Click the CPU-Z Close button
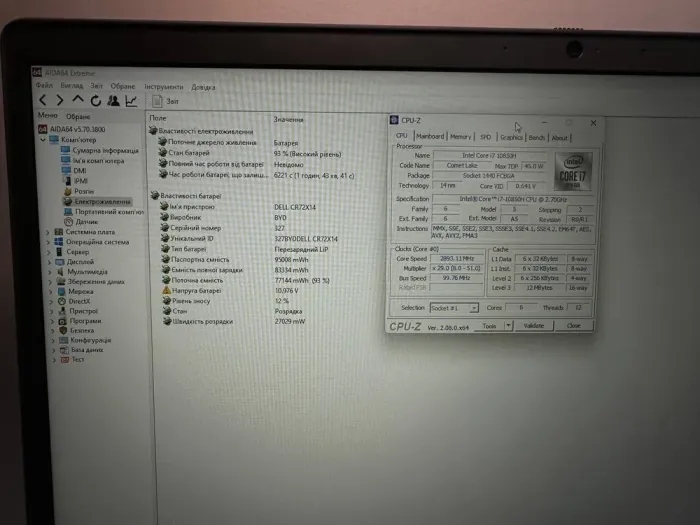This screenshot has height=525, width=700. (574, 325)
